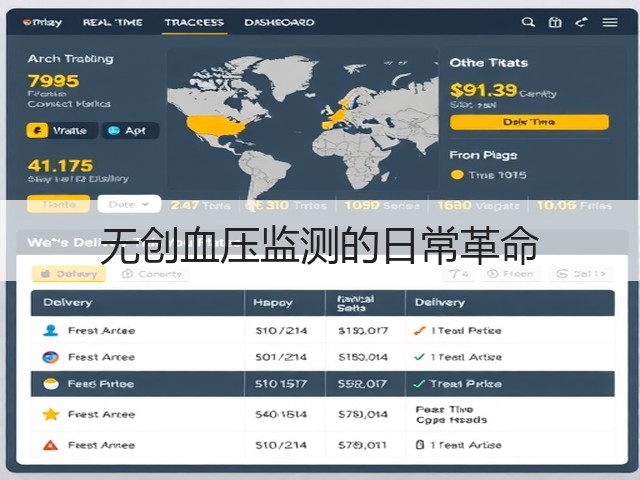Viewport: 640px width, 480px height.
Task: Click the blue globe icon in second row
Action: [51, 357]
